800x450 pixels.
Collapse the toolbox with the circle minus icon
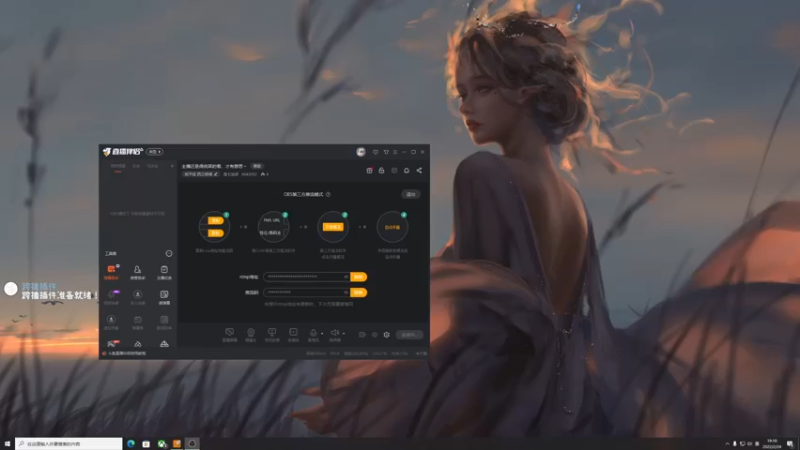coord(169,254)
